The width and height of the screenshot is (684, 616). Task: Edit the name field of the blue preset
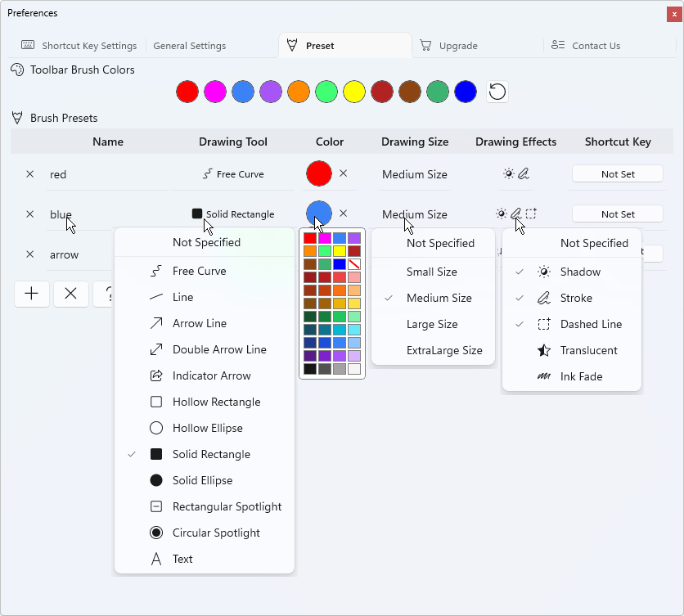pyautogui.click(x=107, y=214)
